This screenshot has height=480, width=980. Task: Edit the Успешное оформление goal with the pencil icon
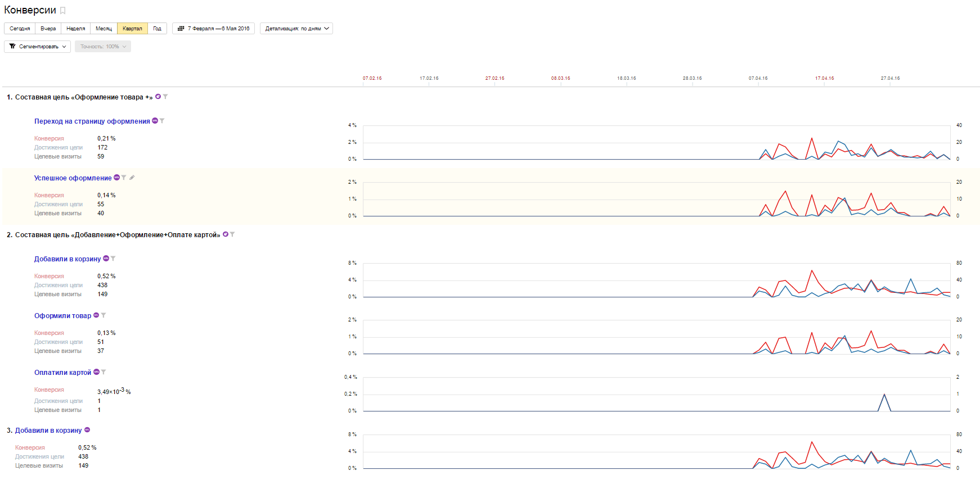click(x=132, y=178)
